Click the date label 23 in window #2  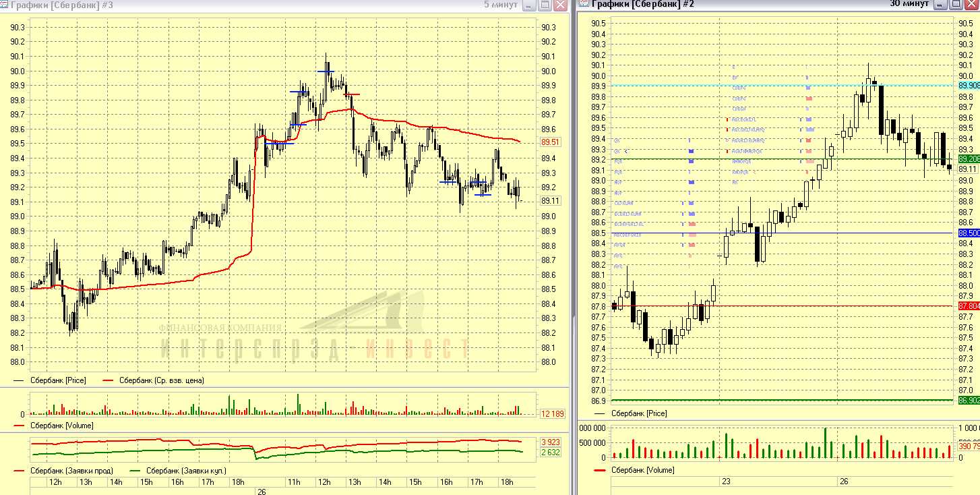click(x=726, y=482)
